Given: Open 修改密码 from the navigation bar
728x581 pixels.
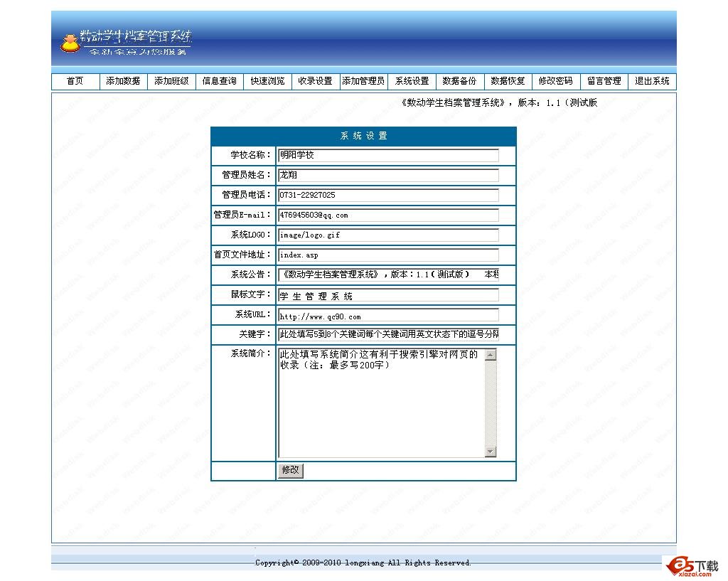Looking at the screenshot, I should 556,81.
